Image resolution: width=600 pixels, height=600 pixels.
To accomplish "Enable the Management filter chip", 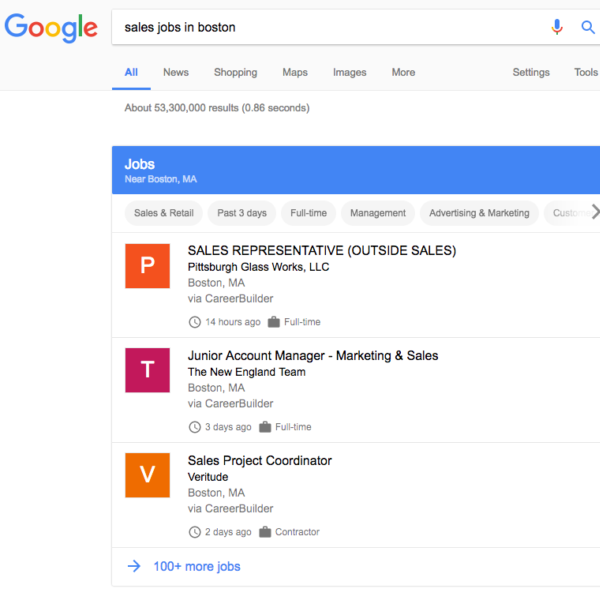I will (x=378, y=213).
